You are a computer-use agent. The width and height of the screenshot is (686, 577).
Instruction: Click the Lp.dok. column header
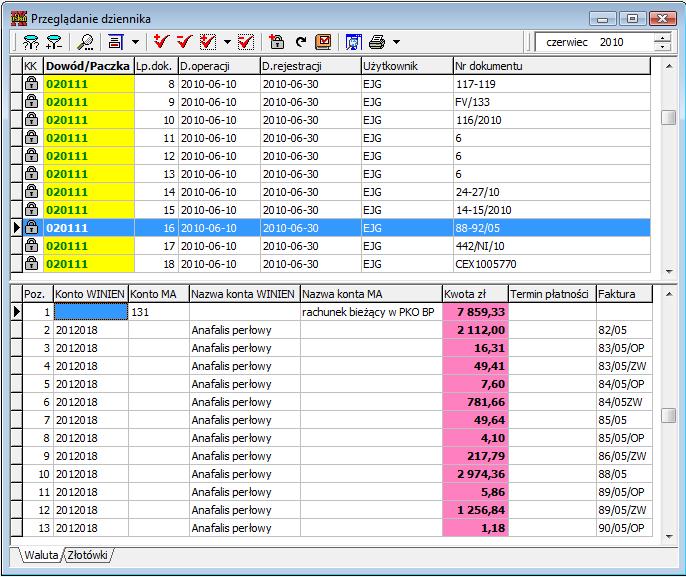(156, 66)
